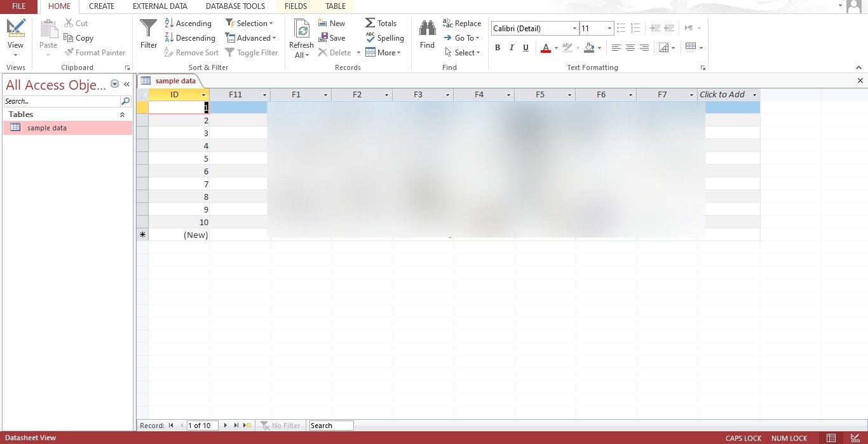
Task: Close the sample data table tab
Action: (860, 81)
